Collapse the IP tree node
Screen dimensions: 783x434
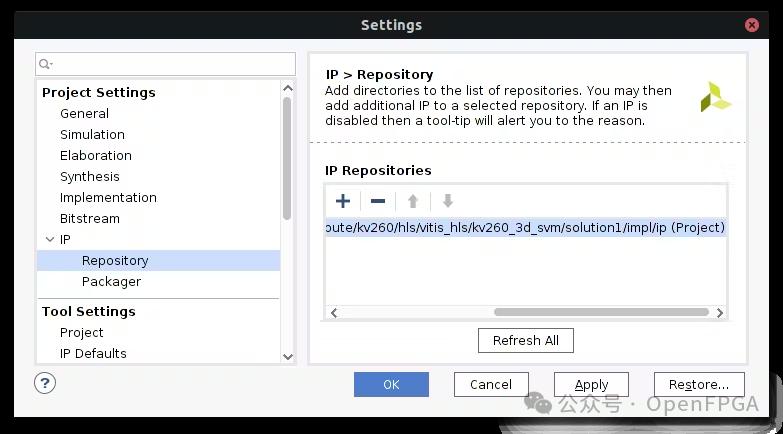tap(49, 239)
